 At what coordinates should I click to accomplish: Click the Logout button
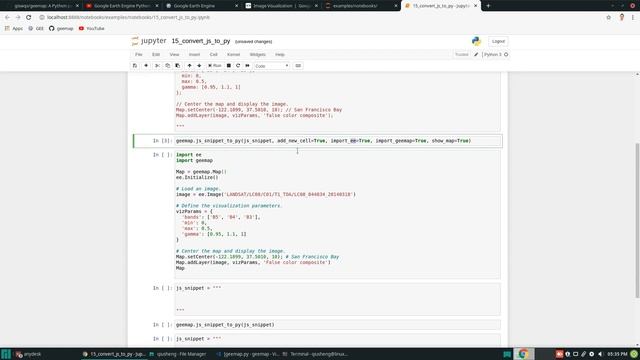click(498, 41)
